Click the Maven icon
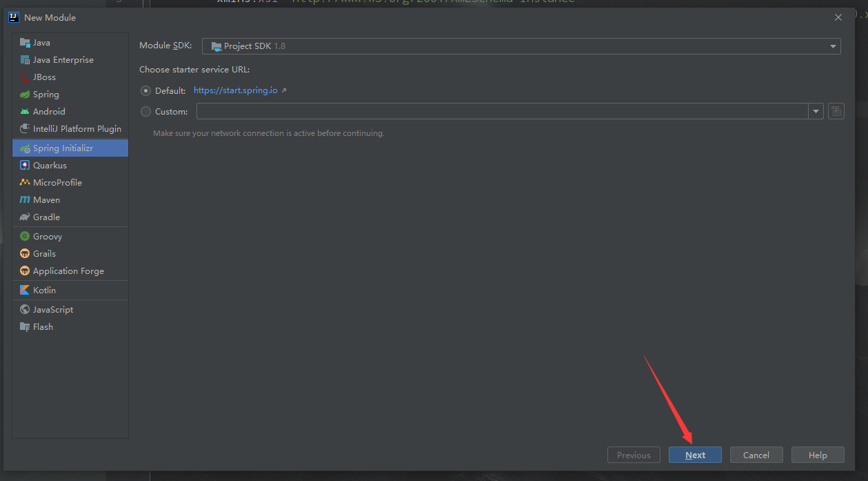This screenshot has height=481, width=868. tap(25, 200)
